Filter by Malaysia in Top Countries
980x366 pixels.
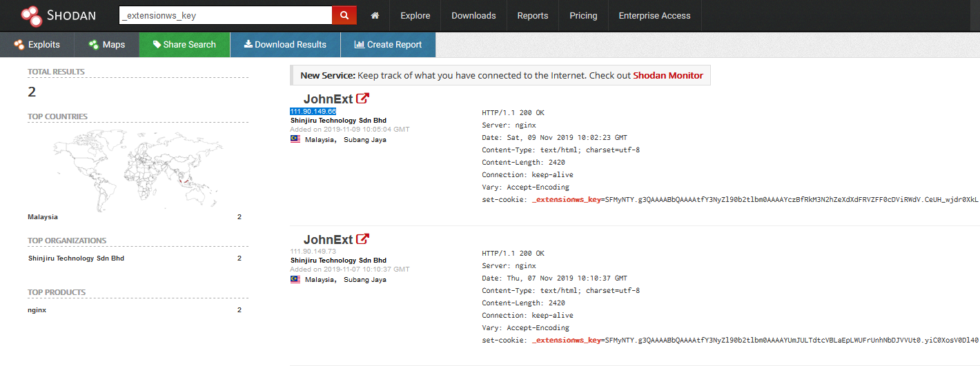point(43,217)
